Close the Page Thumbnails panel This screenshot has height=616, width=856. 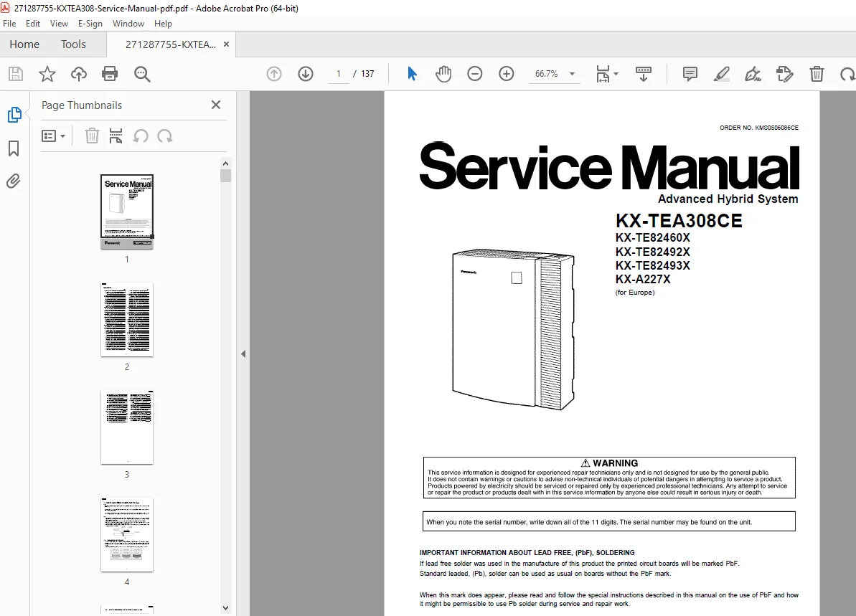click(x=216, y=105)
